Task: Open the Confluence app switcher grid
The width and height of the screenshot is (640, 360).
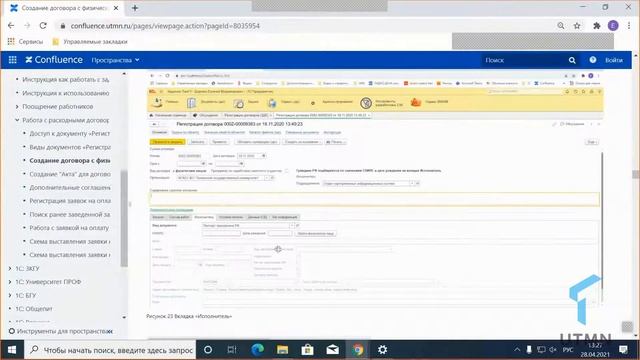Action: tap(13, 60)
